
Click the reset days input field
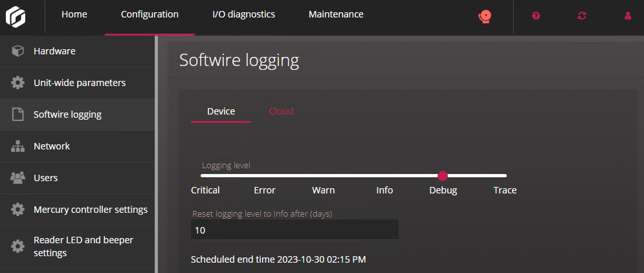point(294,230)
